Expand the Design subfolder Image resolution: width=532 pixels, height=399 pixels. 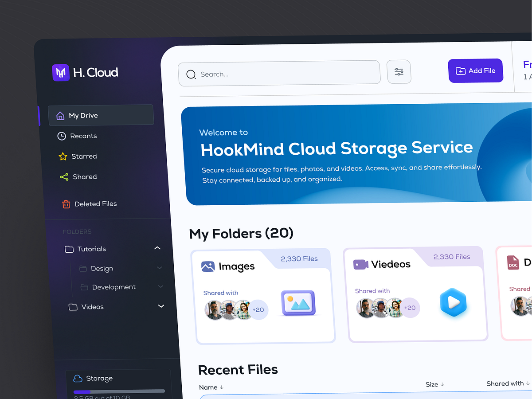click(160, 268)
